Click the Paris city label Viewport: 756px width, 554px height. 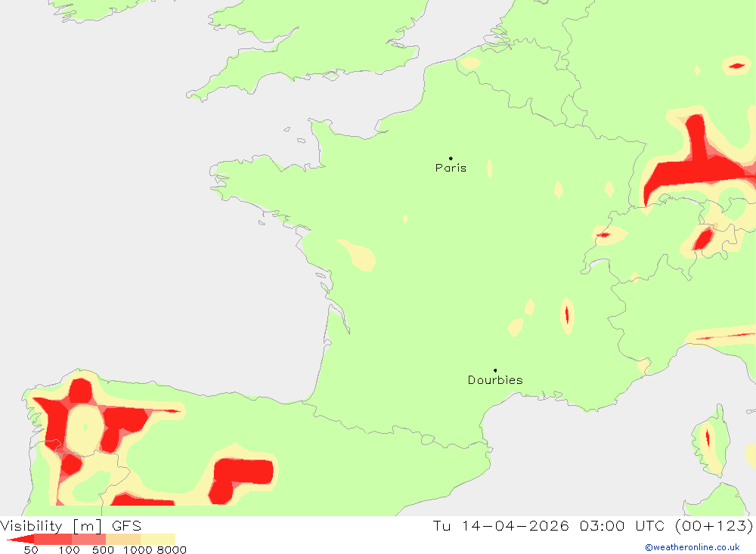coord(451,168)
